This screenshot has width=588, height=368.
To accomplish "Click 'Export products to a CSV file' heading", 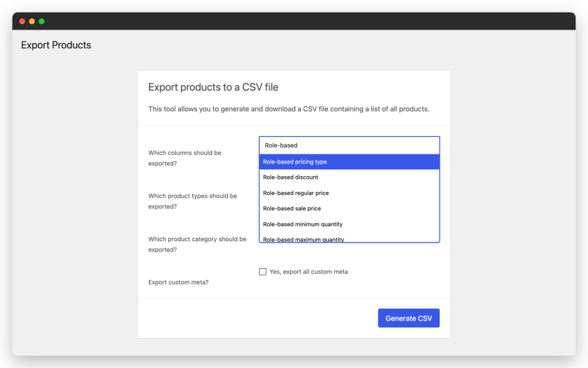I will pyautogui.click(x=213, y=87).
